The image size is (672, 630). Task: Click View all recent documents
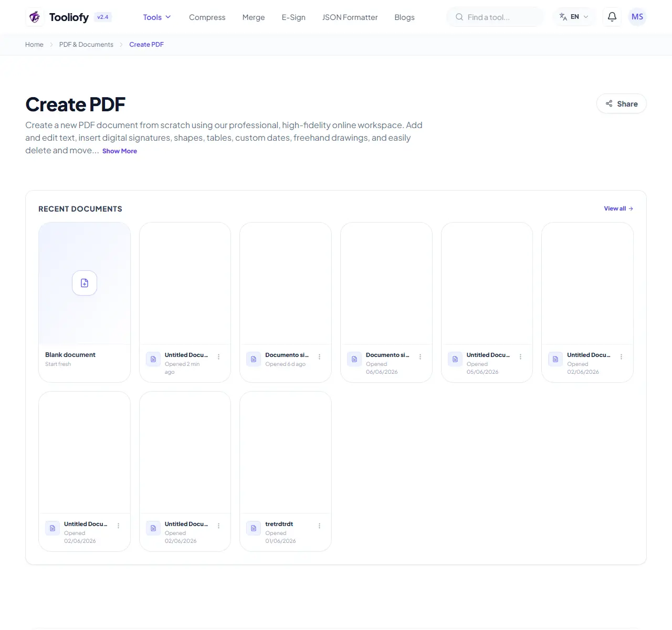click(x=618, y=208)
